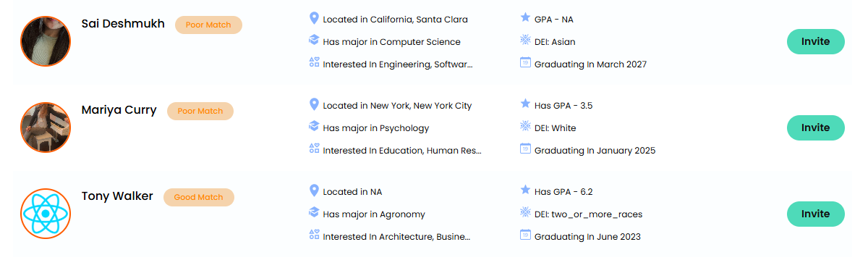Invite Sai Deshmukh

(815, 41)
